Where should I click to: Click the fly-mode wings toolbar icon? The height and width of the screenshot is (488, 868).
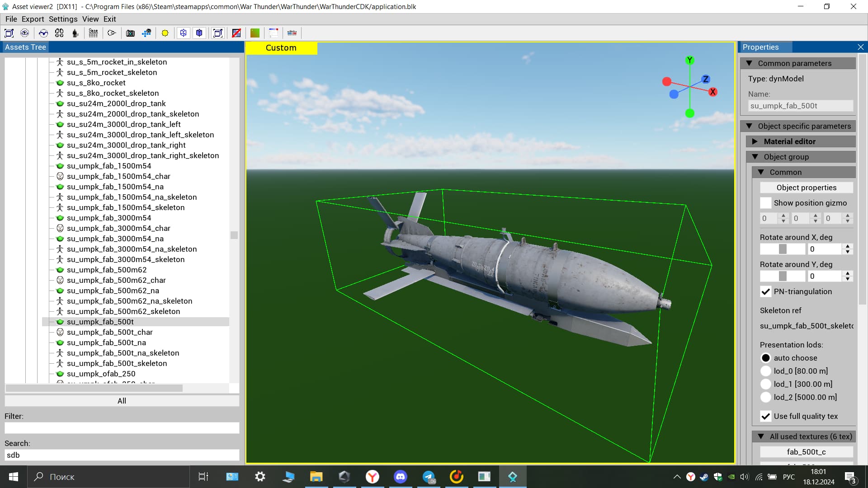point(43,33)
